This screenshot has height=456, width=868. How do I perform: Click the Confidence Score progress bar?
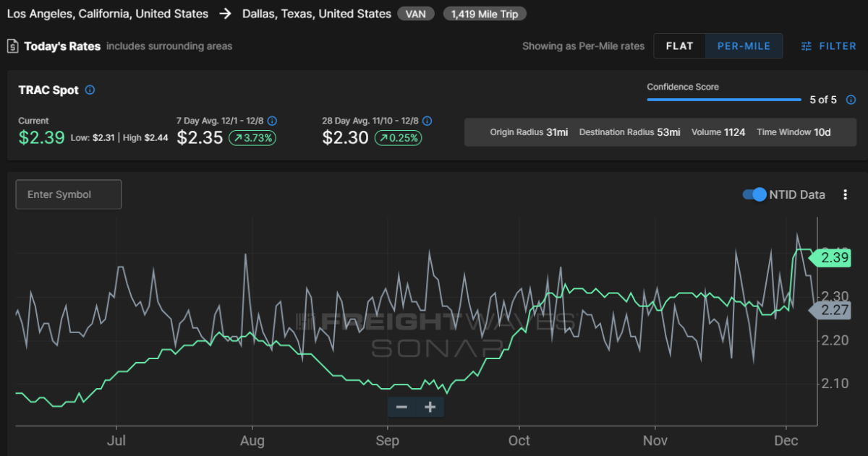pos(724,100)
